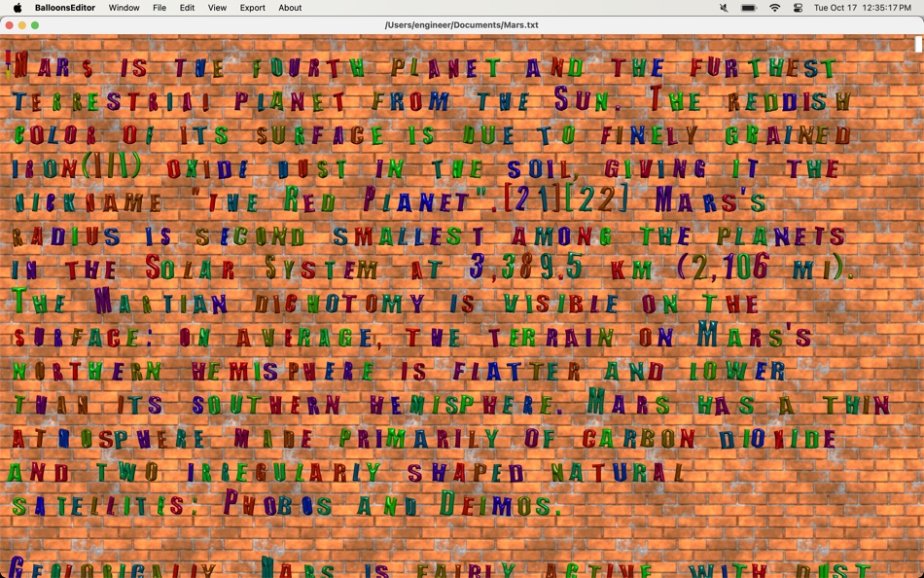Viewport: 924px width, 578px height.
Task: Close the Mars.txt window
Action: coord(9,24)
